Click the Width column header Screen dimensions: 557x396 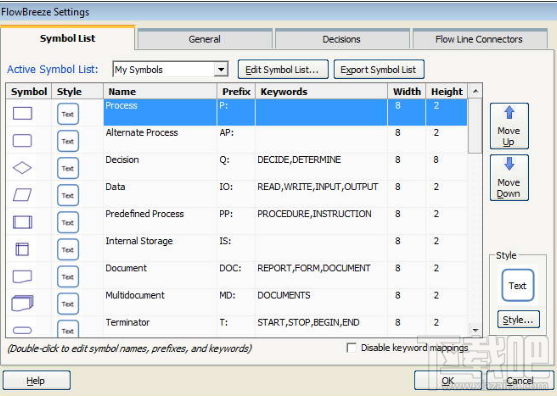coord(406,91)
